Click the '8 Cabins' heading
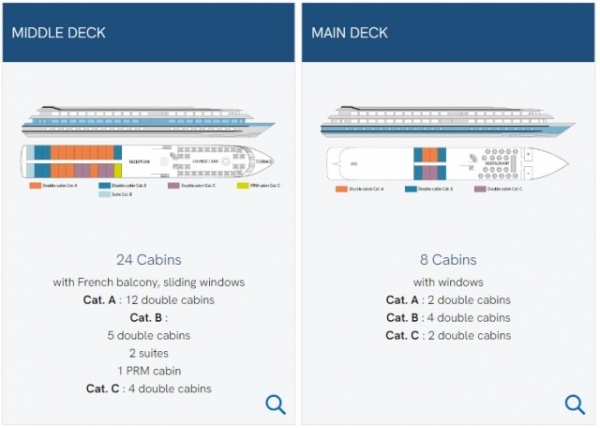 tap(448, 260)
